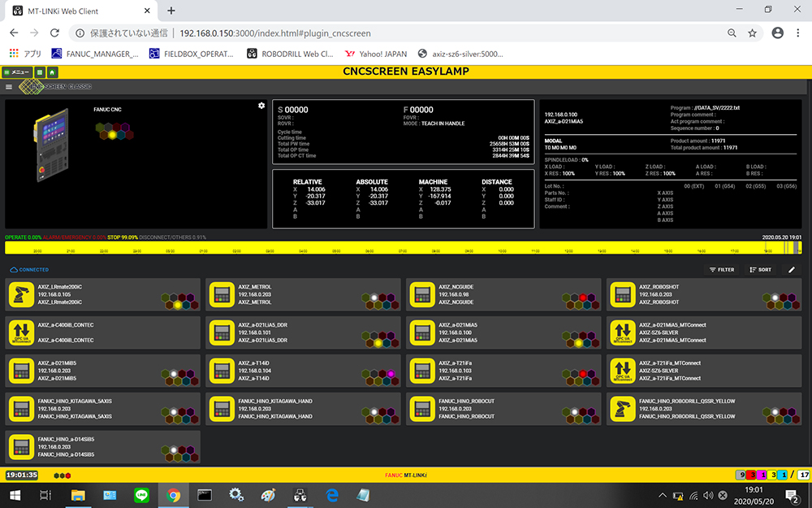Open FANUC_MANAGER bookmark
Screen dimensions: 812x508
coord(94,54)
